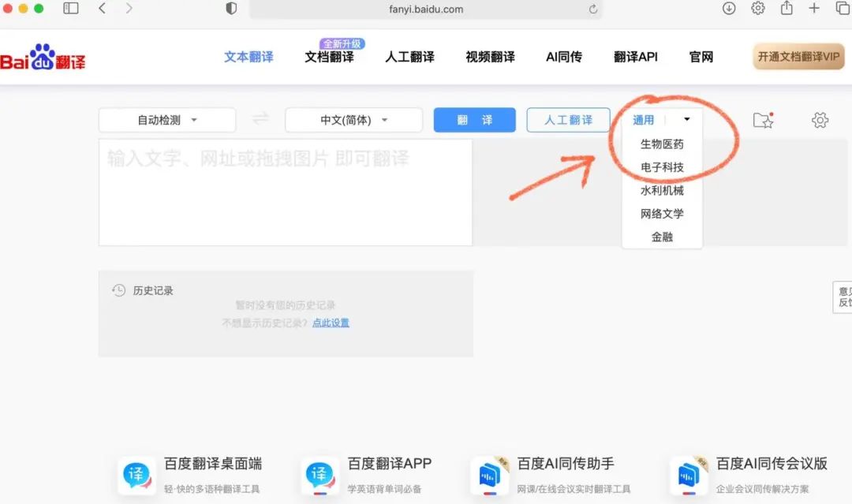Open 百度AI同传助手 icon
Screen dimensions: 852x504
490,476
